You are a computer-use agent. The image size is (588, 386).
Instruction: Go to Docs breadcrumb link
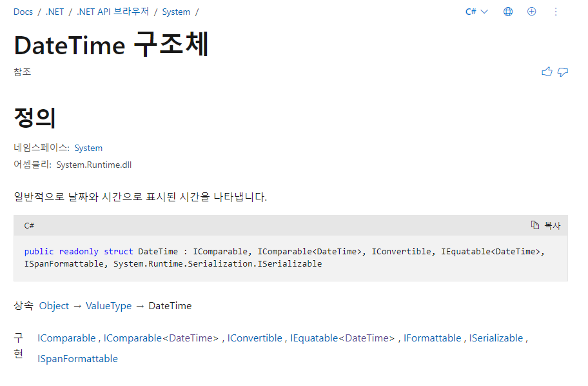(x=23, y=12)
